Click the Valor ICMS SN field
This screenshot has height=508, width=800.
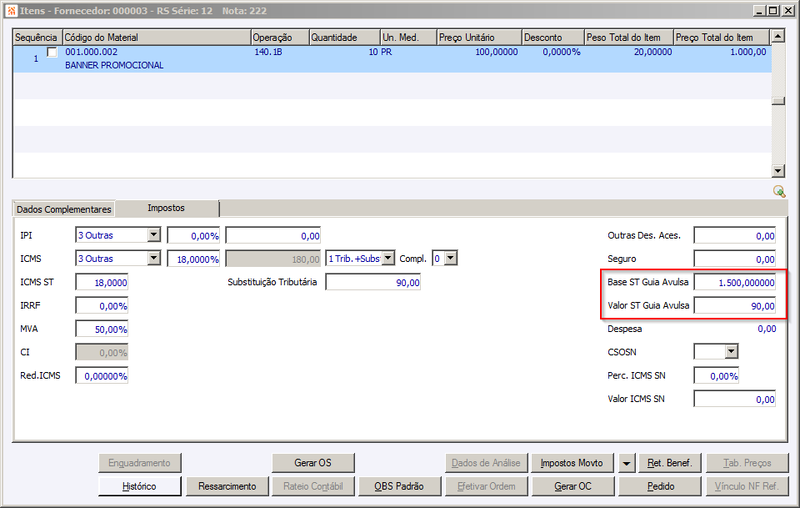click(735, 399)
